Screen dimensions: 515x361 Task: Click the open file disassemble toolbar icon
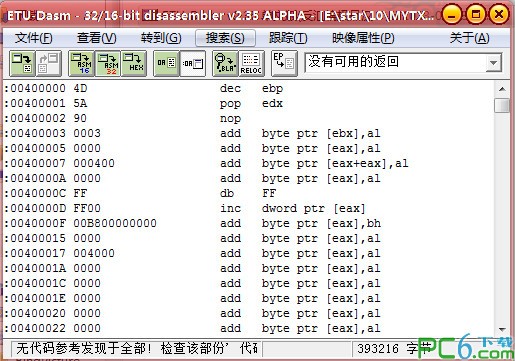tap(22, 63)
